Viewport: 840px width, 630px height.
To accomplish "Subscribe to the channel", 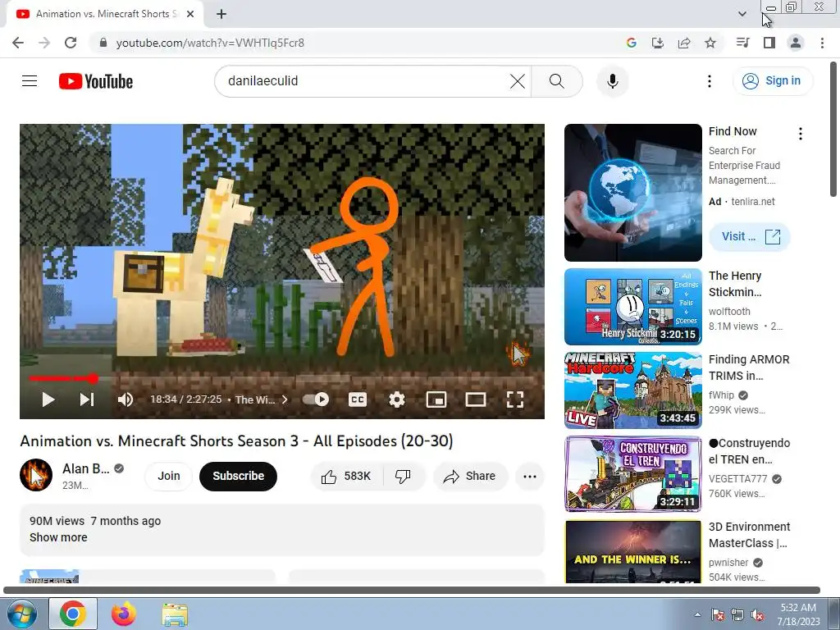I will [x=239, y=476].
